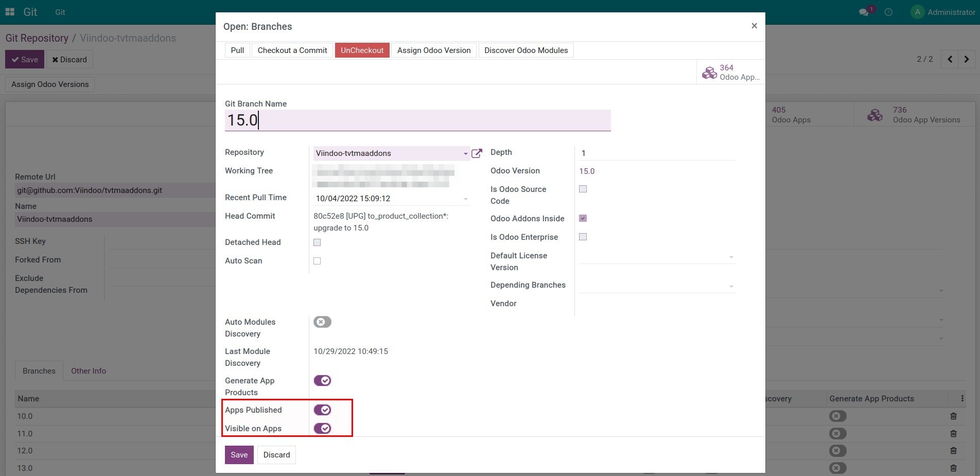Open the apps grid menu icon
Image resolution: width=980 pixels, height=476 pixels.
[10, 12]
